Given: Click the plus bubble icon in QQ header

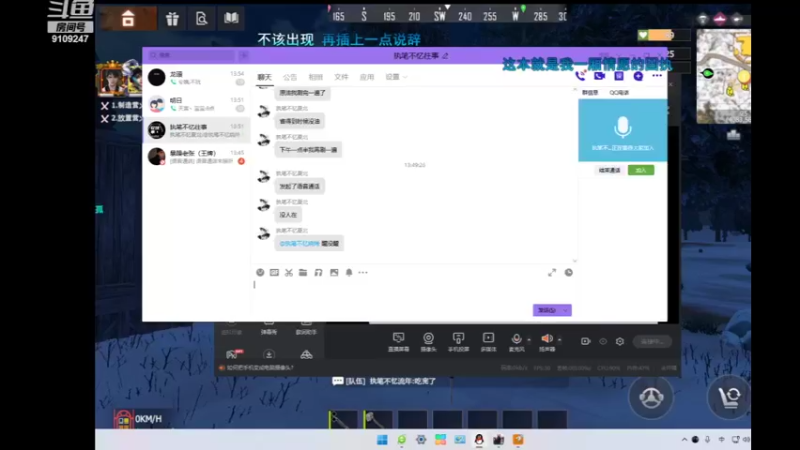Looking at the screenshot, I should [x=638, y=76].
